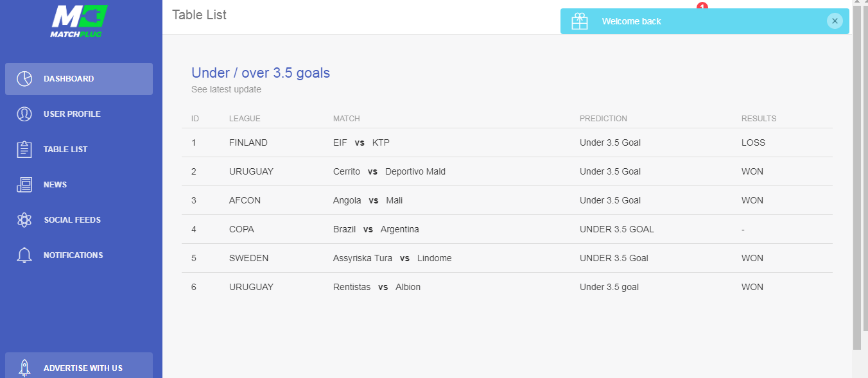Select the Table List clipboard icon
The height and width of the screenshot is (378, 868).
coord(24,150)
